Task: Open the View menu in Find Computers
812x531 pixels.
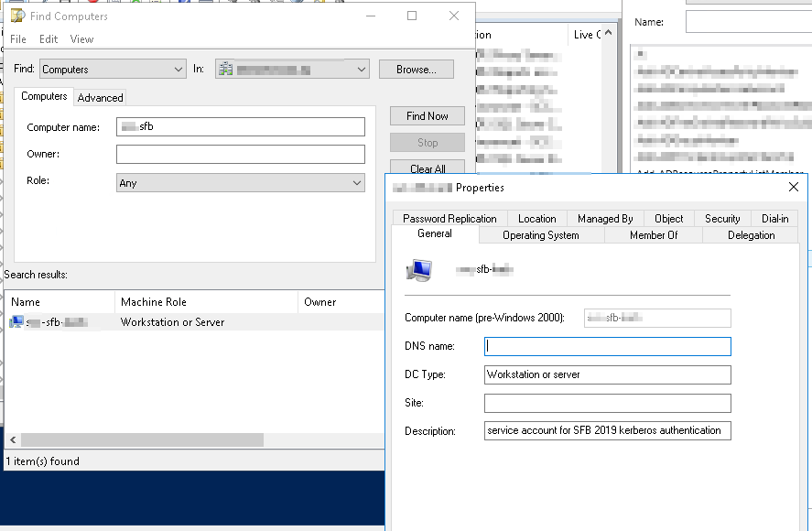Action: (81, 39)
